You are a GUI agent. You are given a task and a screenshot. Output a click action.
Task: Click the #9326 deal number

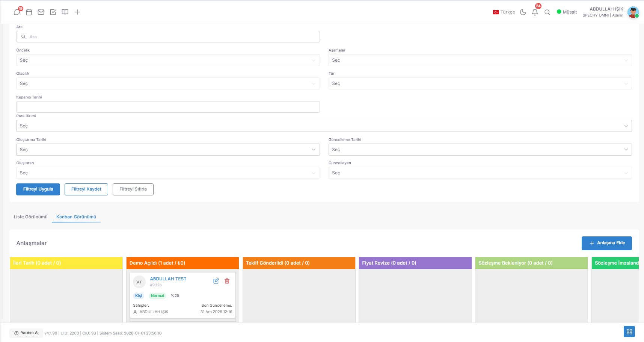(x=156, y=285)
